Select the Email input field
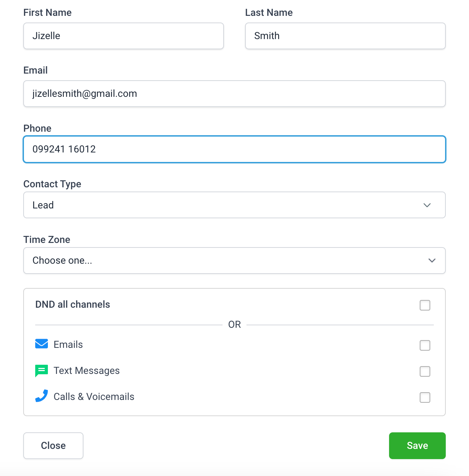The width and height of the screenshot is (469, 476). click(234, 94)
